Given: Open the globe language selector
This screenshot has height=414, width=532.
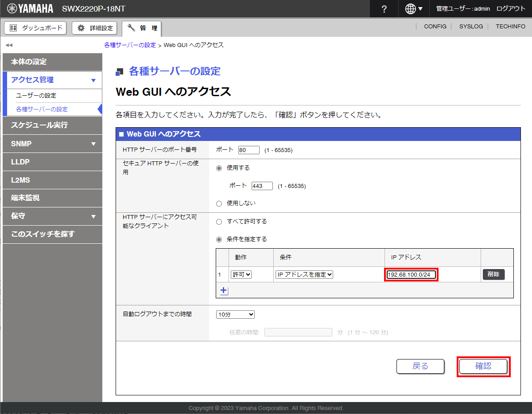Looking at the screenshot, I should tap(414, 9).
